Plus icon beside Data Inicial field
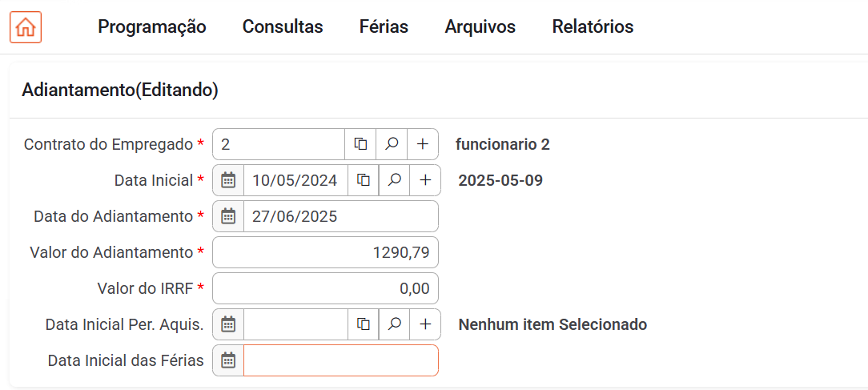Screen dimensions: 868x390 pyautogui.click(x=425, y=180)
